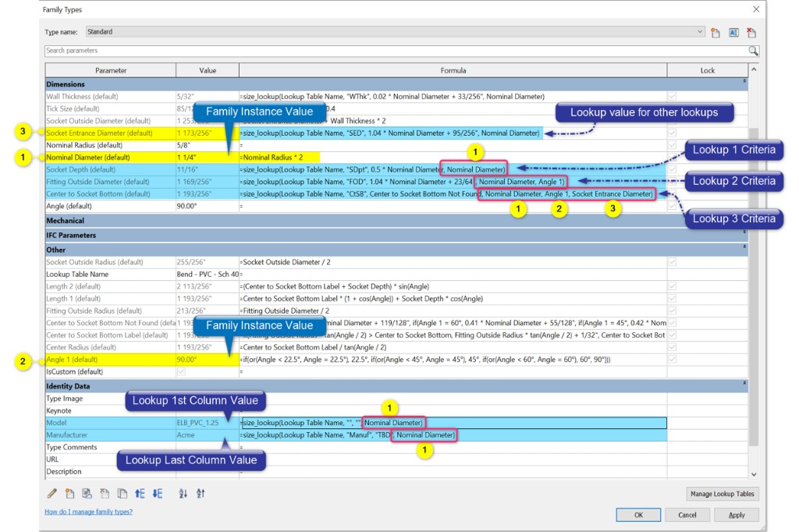
Task: Toggle lock for Socket Outside Radius row
Action: point(672,262)
